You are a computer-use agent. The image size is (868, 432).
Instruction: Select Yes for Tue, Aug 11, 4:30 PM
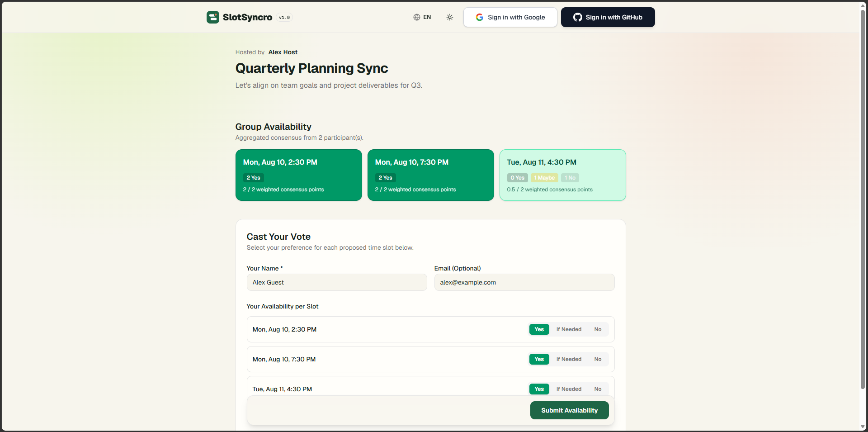pyautogui.click(x=539, y=389)
